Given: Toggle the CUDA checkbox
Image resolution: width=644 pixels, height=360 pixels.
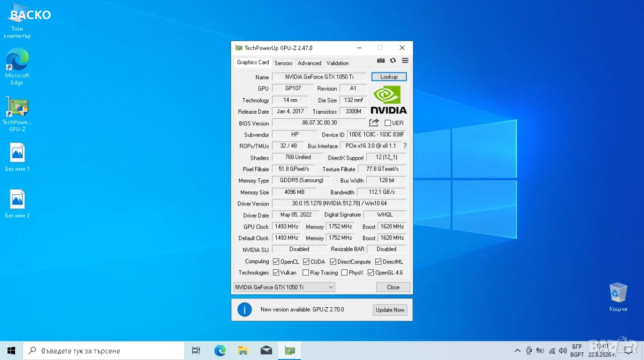Looking at the screenshot, I should coord(306,262).
